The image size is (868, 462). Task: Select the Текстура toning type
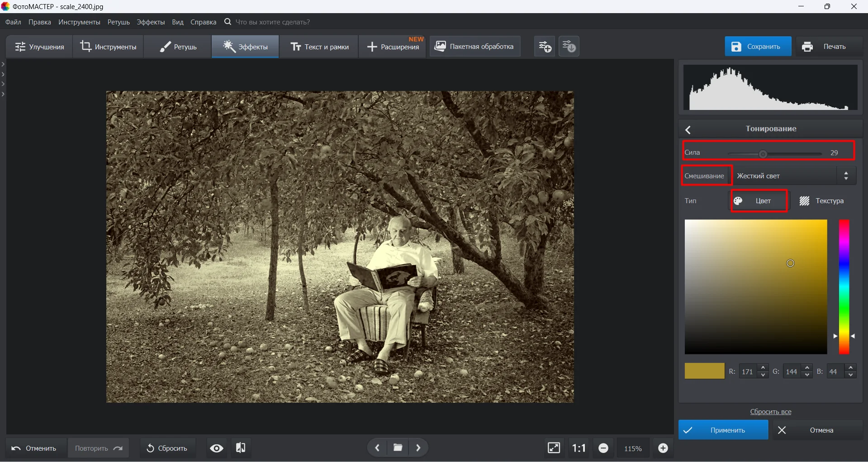pos(821,201)
